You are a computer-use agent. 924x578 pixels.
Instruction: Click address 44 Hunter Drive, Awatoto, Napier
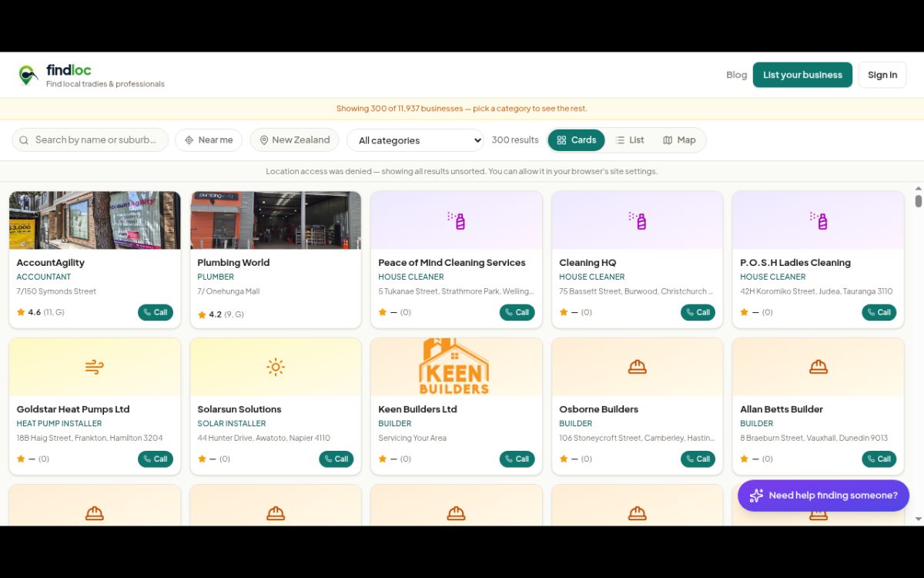263,438
